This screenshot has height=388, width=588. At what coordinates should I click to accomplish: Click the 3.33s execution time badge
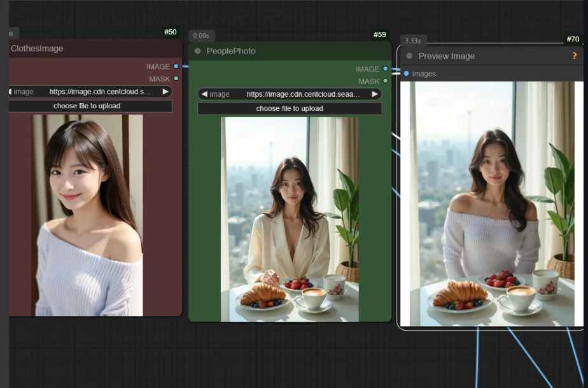coord(413,41)
